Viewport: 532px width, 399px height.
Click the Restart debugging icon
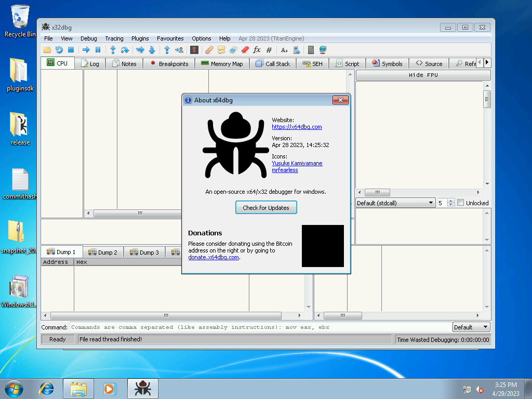(59, 50)
